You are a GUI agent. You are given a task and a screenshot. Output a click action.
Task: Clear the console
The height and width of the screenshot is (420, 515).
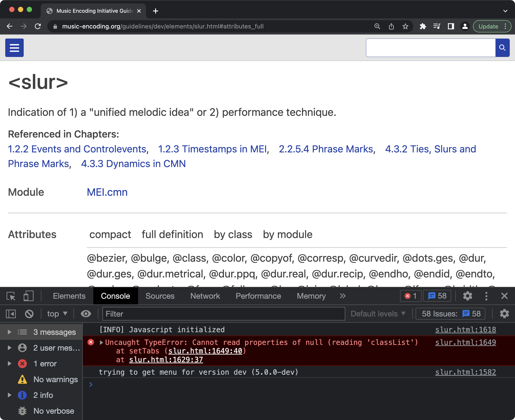pyautogui.click(x=29, y=314)
